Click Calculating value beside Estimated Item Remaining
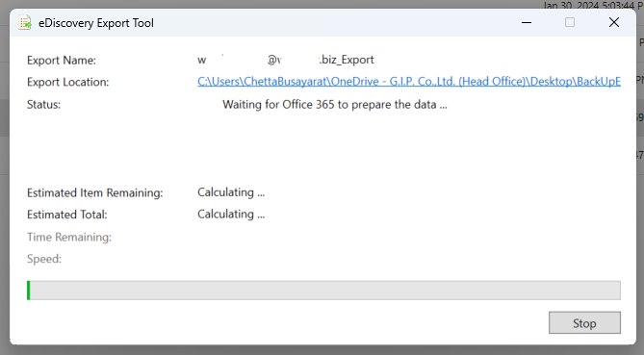The width and height of the screenshot is (644, 355). pyautogui.click(x=231, y=192)
